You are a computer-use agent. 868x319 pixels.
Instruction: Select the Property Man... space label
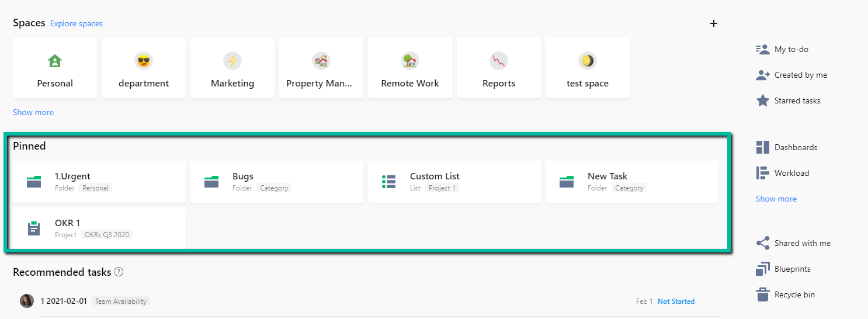click(320, 84)
